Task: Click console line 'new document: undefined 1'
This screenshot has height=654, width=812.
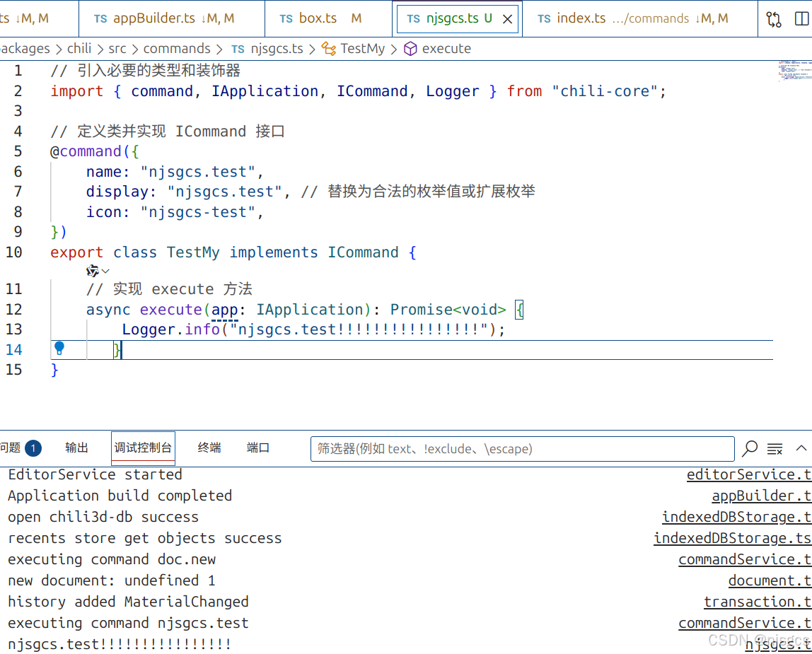Action: click(112, 581)
